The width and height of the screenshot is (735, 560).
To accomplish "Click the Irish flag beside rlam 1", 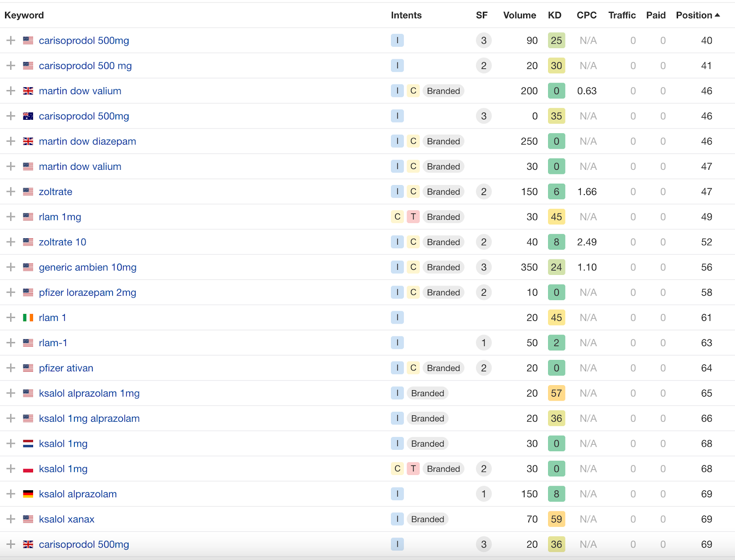I will (x=28, y=317).
